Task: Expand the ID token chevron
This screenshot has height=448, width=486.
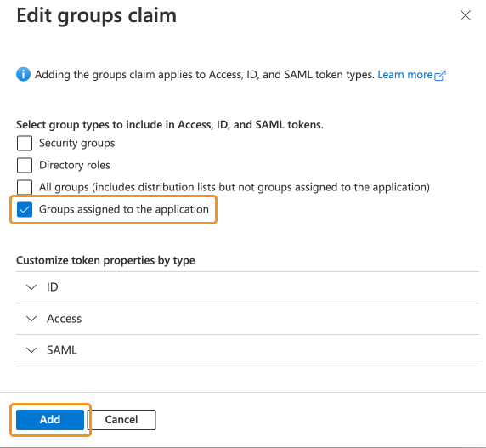Action: [31, 287]
